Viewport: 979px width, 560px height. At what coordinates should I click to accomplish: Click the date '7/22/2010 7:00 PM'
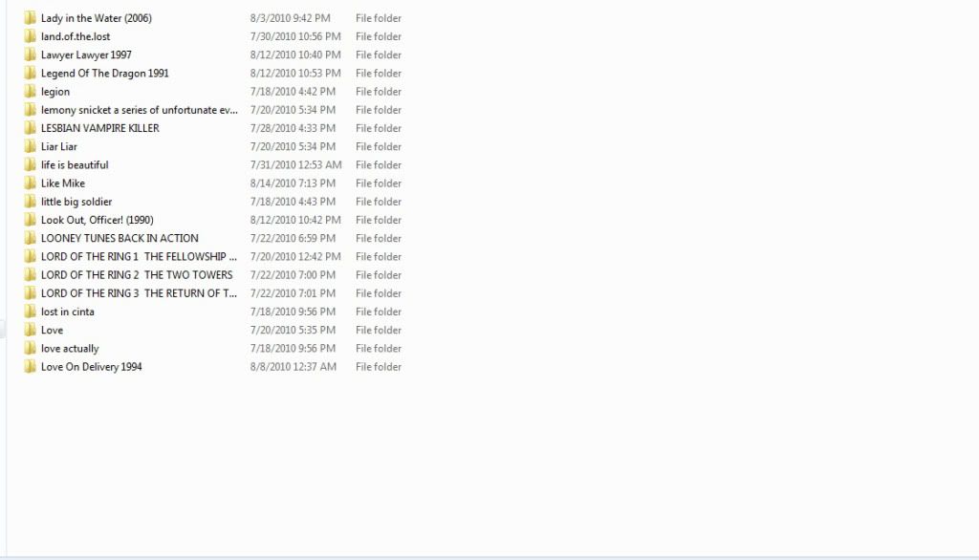point(293,274)
